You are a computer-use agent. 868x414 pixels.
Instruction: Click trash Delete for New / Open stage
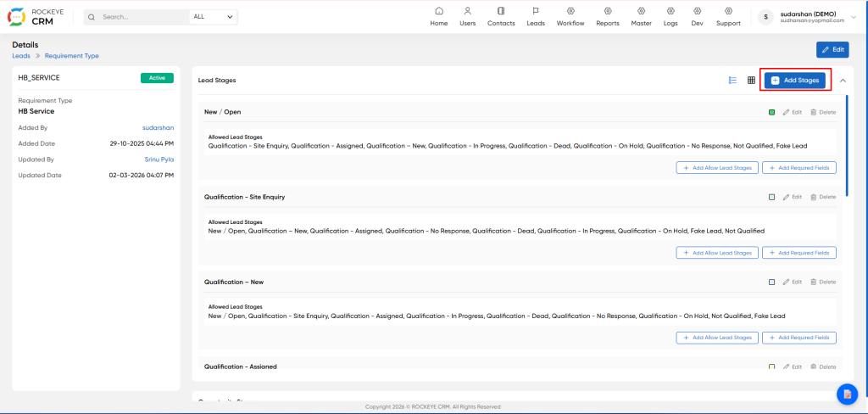[x=823, y=112]
